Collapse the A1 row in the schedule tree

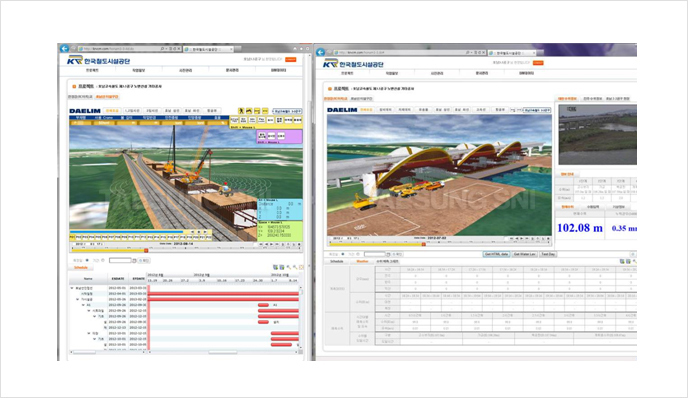click(x=83, y=305)
